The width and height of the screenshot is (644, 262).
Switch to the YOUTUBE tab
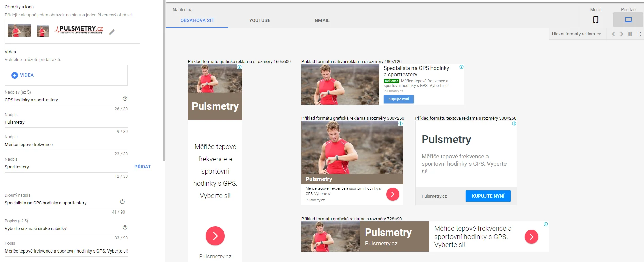point(260,20)
